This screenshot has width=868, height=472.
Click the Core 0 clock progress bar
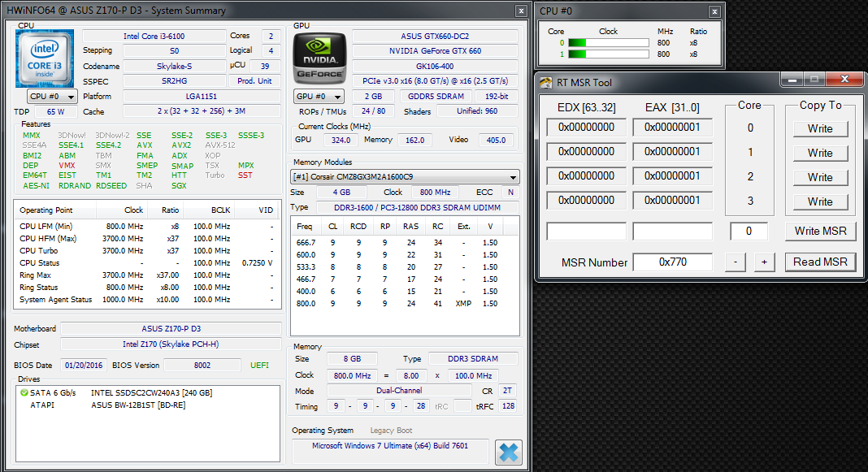pos(607,43)
